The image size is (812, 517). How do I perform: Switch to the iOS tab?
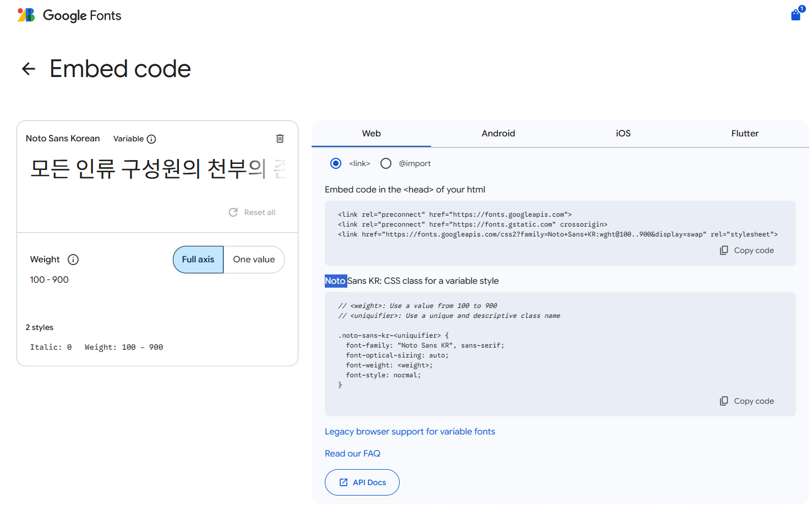click(623, 134)
